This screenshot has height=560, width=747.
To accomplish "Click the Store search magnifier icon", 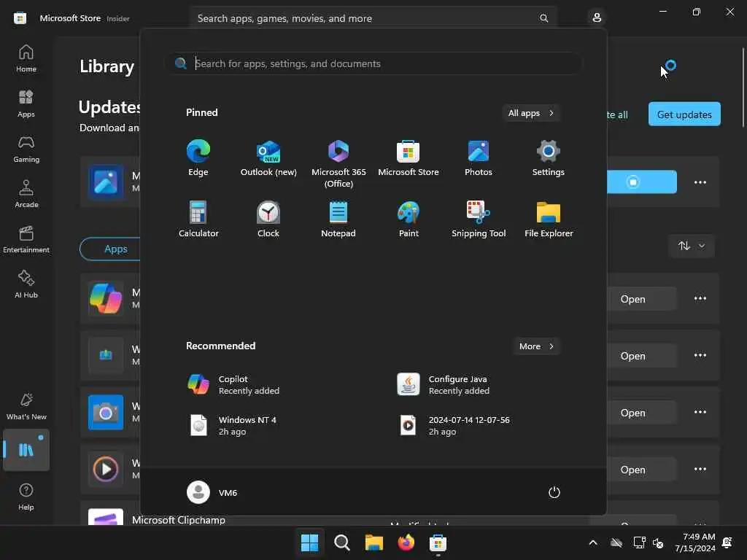I will (543, 18).
